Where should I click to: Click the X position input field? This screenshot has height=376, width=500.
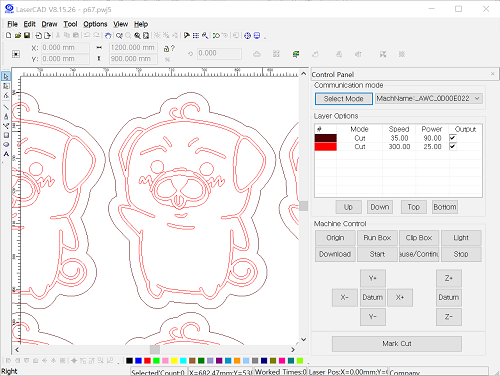(x=65, y=48)
